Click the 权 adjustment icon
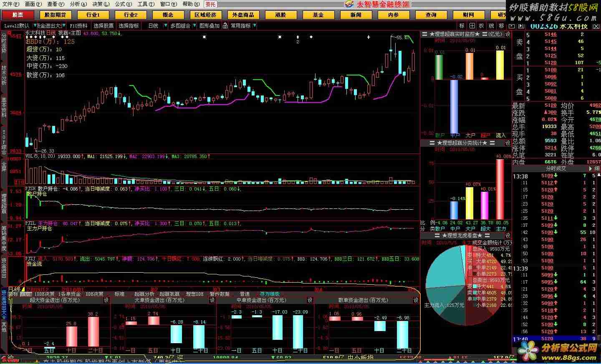Screen dimensions: 601x364 [x=481, y=26]
